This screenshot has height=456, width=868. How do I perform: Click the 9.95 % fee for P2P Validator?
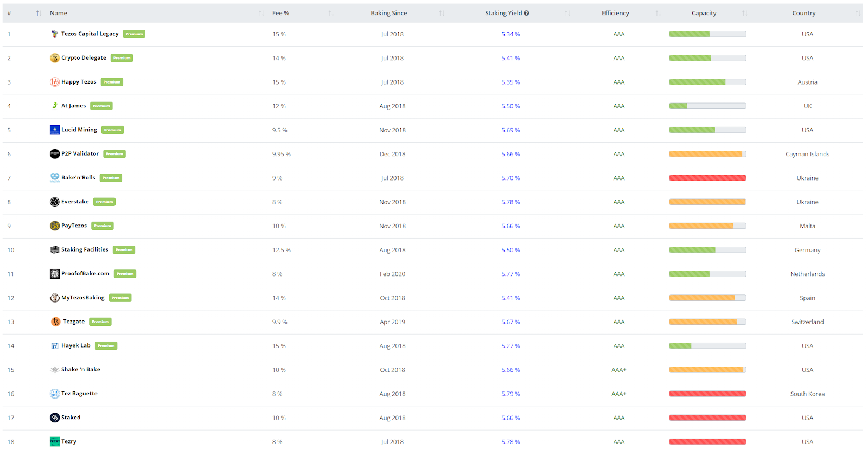tap(282, 154)
